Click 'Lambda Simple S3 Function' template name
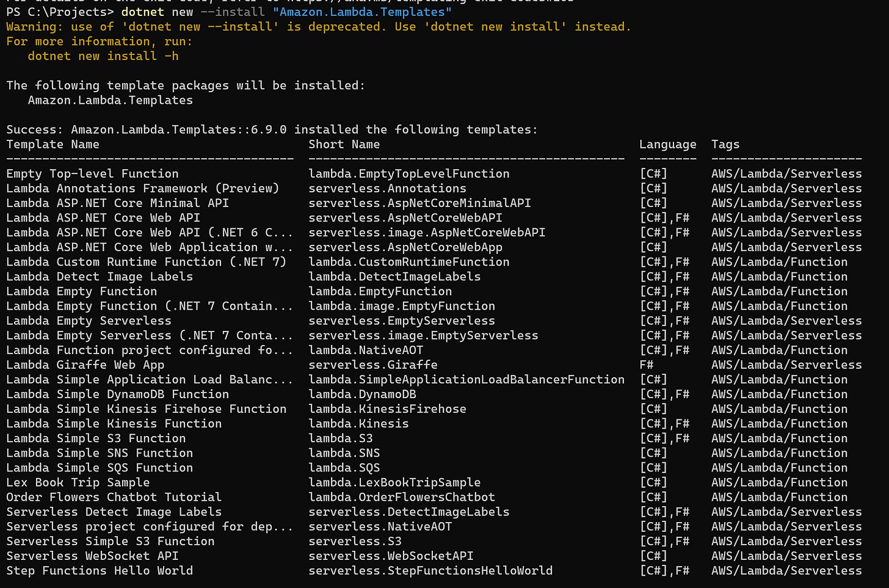 pos(96,438)
